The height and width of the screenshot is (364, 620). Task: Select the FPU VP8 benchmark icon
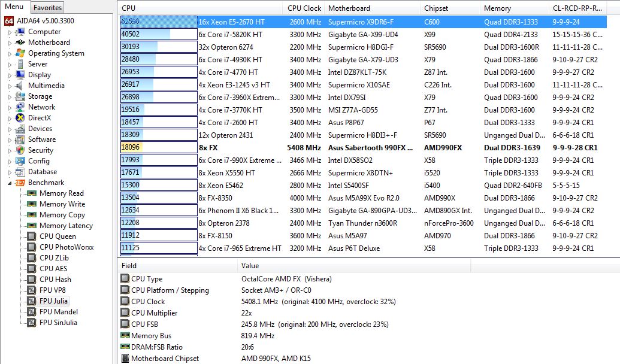pyautogui.click(x=32, y=290)
